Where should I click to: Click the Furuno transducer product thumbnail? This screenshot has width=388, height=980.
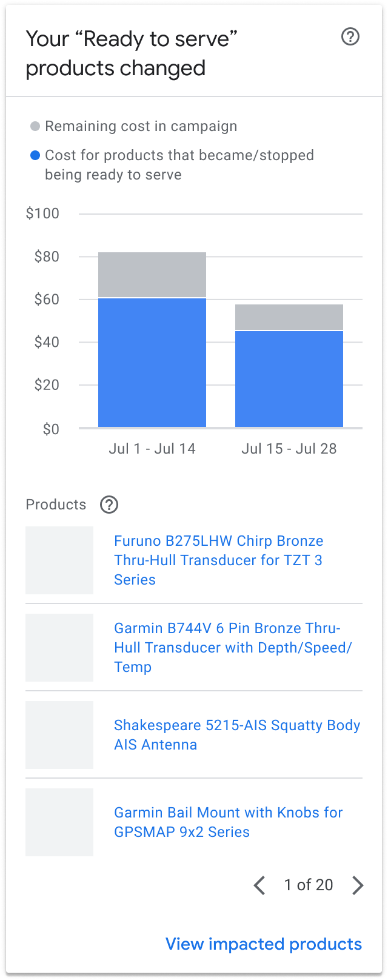(x=59, y=560)
